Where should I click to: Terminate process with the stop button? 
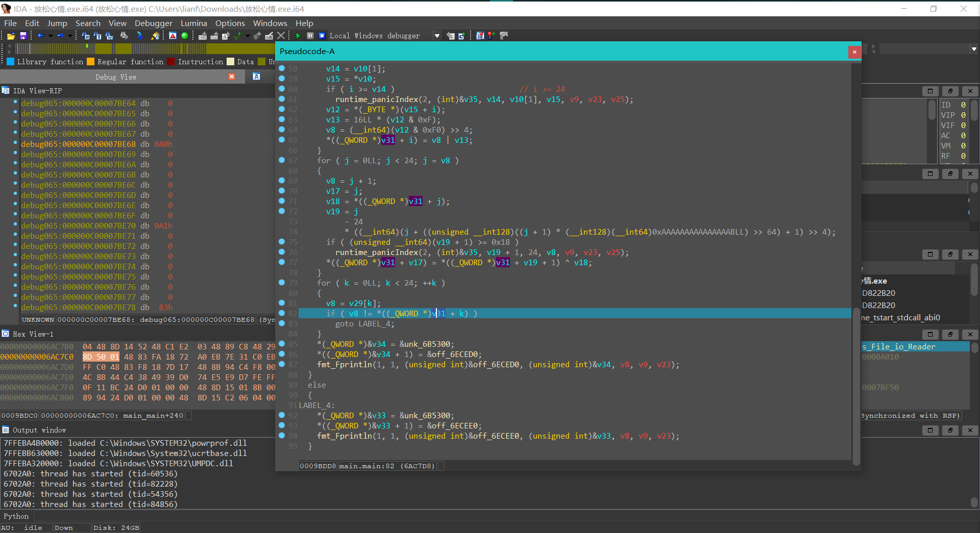click(322, 36)
